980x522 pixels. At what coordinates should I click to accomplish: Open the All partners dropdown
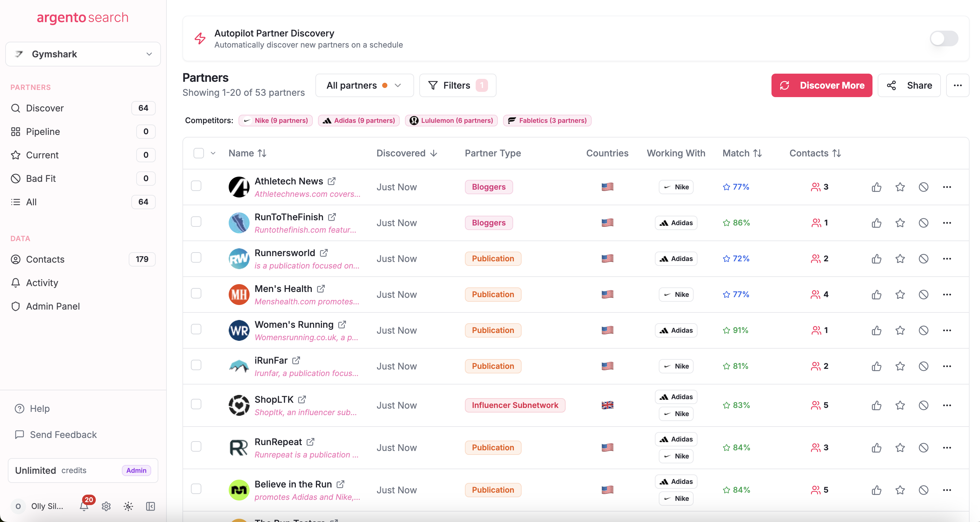364,85
